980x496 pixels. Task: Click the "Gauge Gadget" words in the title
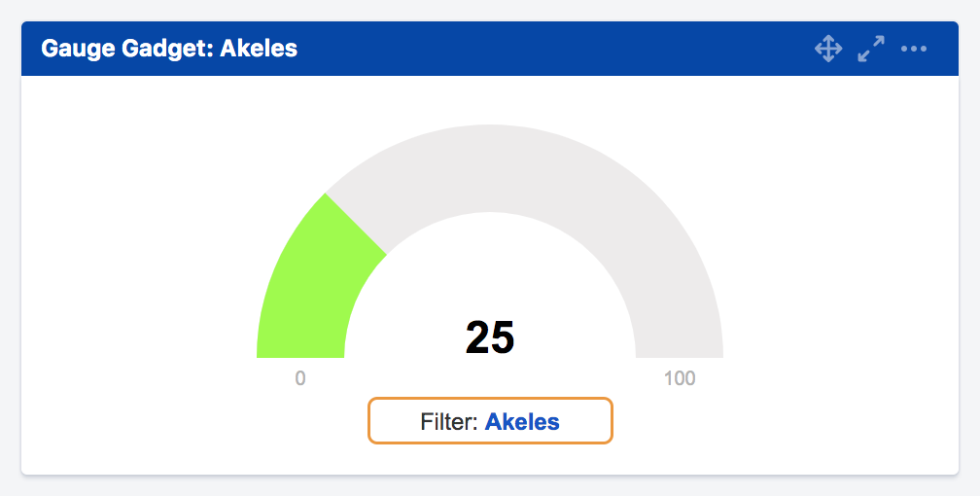click(125, 49)
